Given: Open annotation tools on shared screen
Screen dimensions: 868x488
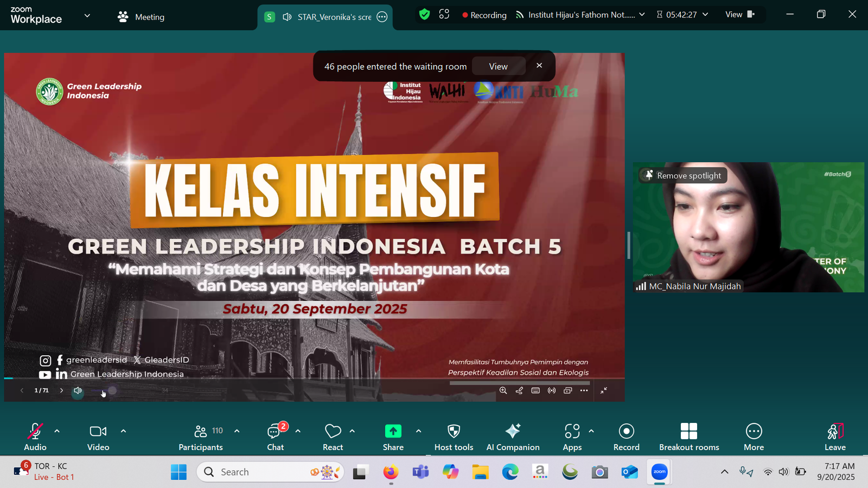Looking at the screenshot, I should [x=519, y=390].
